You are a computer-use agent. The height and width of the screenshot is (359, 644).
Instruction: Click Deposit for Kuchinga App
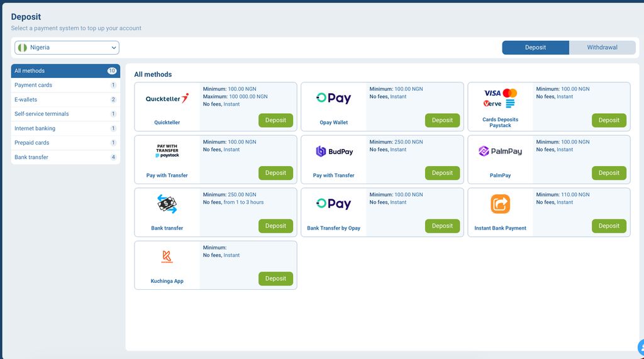click(275, 279)
